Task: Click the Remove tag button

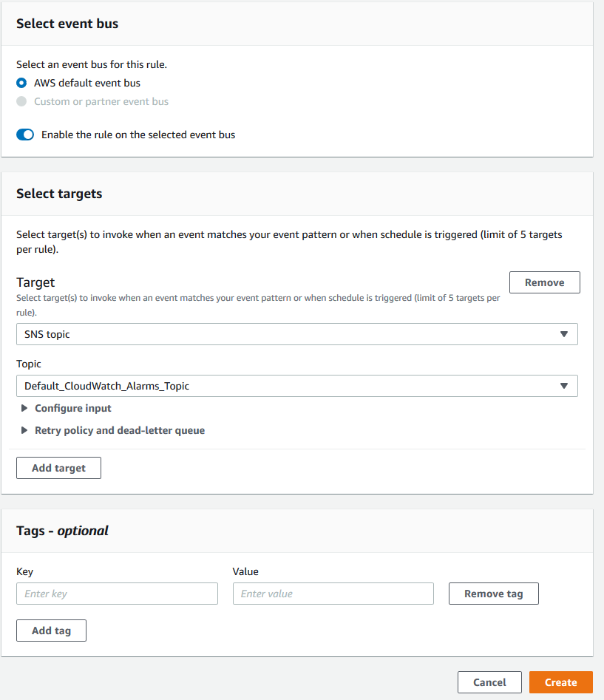Action: (x=493, y=594)
